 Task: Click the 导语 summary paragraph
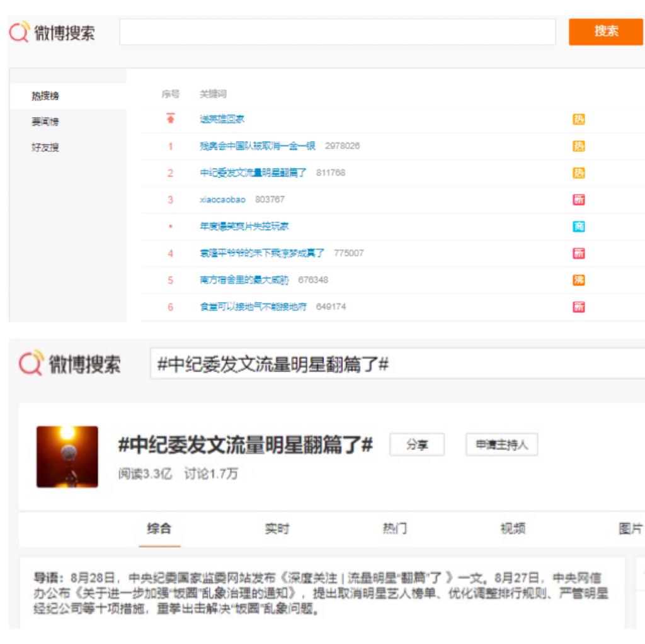coord(321,593)
